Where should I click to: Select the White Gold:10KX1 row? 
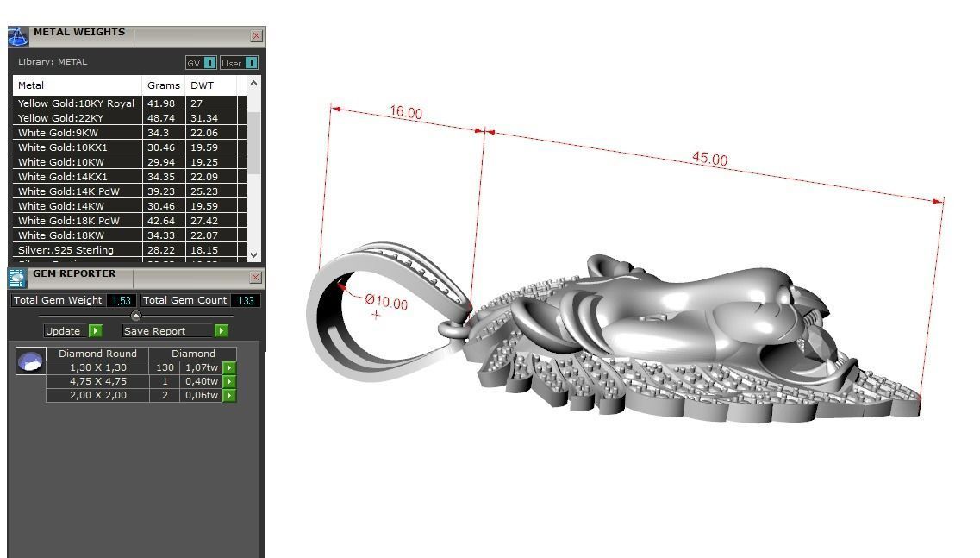129,147
